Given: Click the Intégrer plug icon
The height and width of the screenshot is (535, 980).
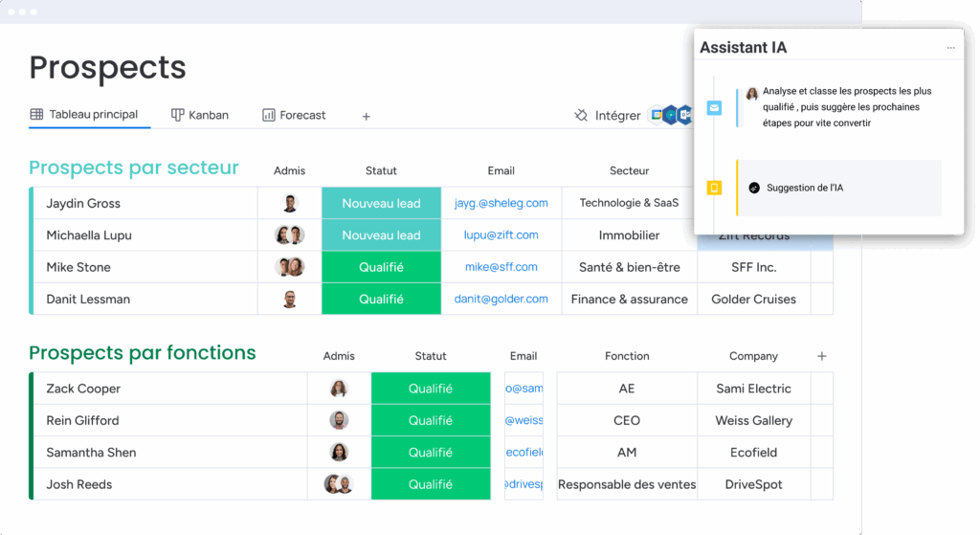Looking at the screenshot, I should point(581,115).
